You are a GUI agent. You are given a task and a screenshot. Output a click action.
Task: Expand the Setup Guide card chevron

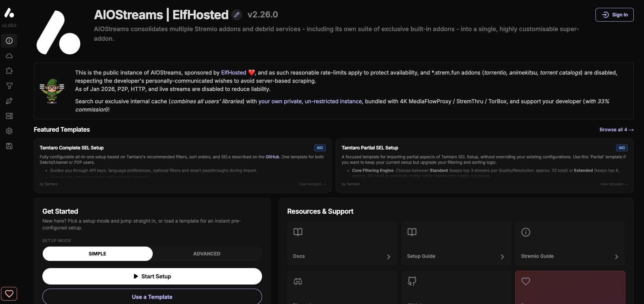(x=502, y=257)
